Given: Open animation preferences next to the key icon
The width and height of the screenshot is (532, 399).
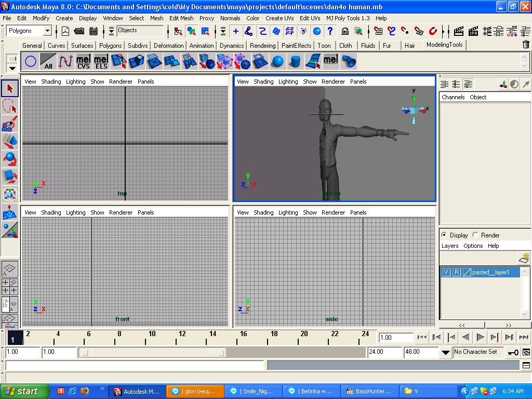Looking at the screenshot, I should (x=526, y=352).
